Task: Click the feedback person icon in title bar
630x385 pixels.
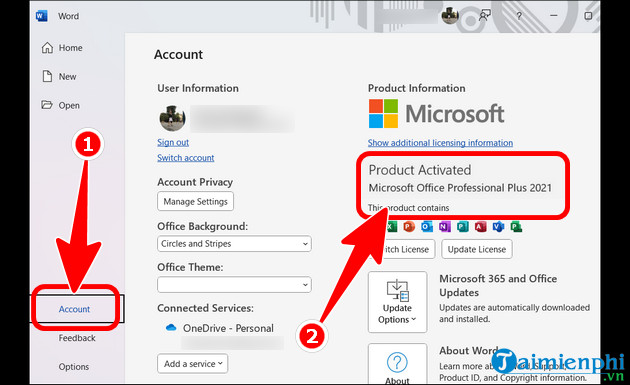Action: 485,16
